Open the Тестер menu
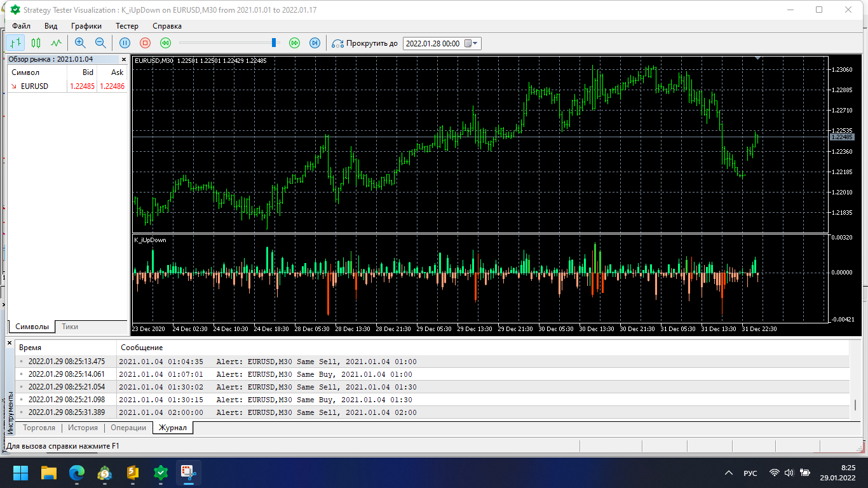This screenshot has height=488, width=868. pyautogui.click(x=127, y=26)
